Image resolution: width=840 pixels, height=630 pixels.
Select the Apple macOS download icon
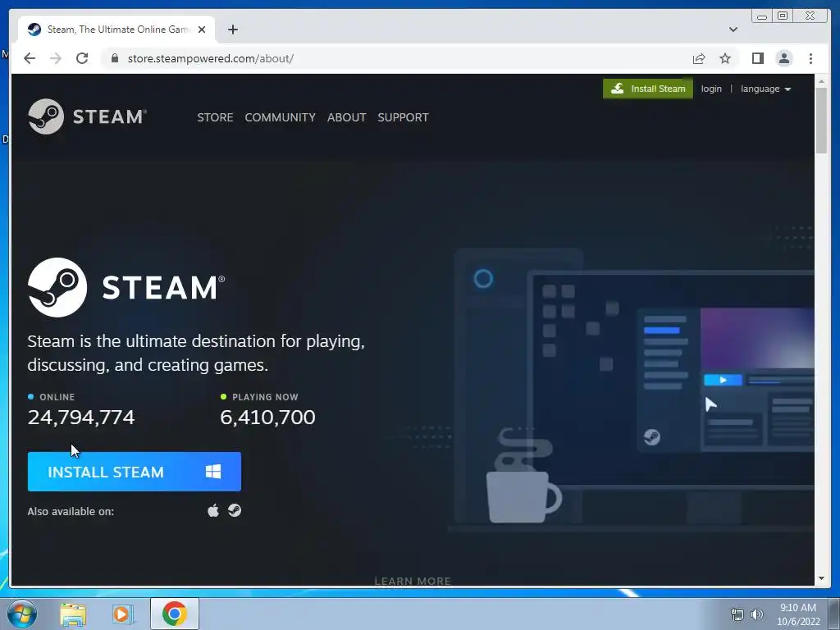213,510
